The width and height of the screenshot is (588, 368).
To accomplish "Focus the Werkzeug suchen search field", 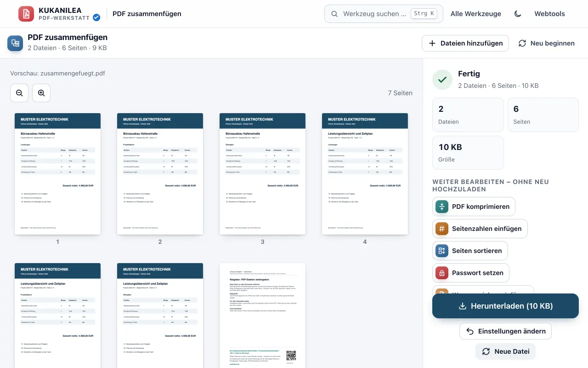I will [384, 14].
